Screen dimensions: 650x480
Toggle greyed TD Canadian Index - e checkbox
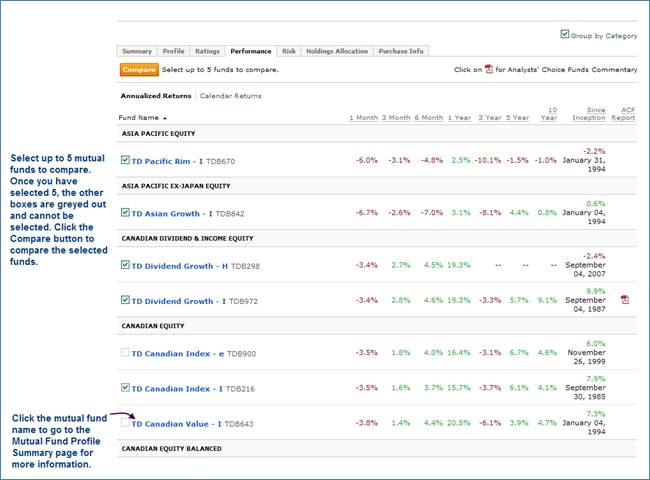click(125, 352)
